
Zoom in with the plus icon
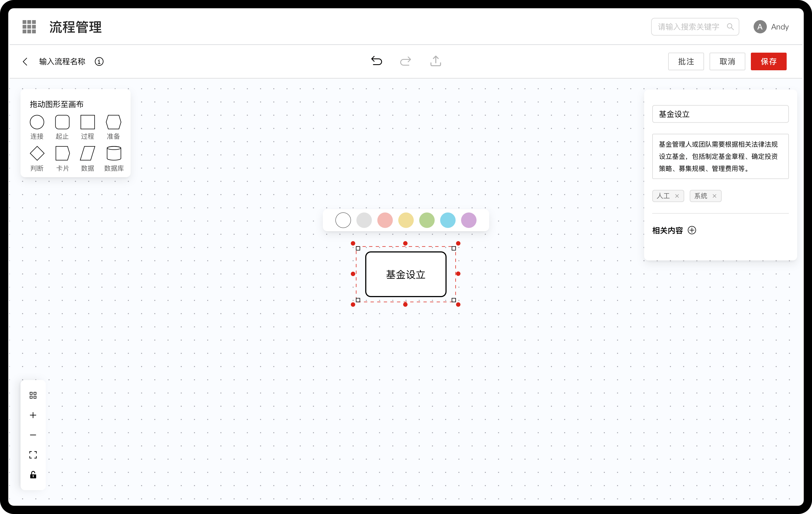coord(33,415)
